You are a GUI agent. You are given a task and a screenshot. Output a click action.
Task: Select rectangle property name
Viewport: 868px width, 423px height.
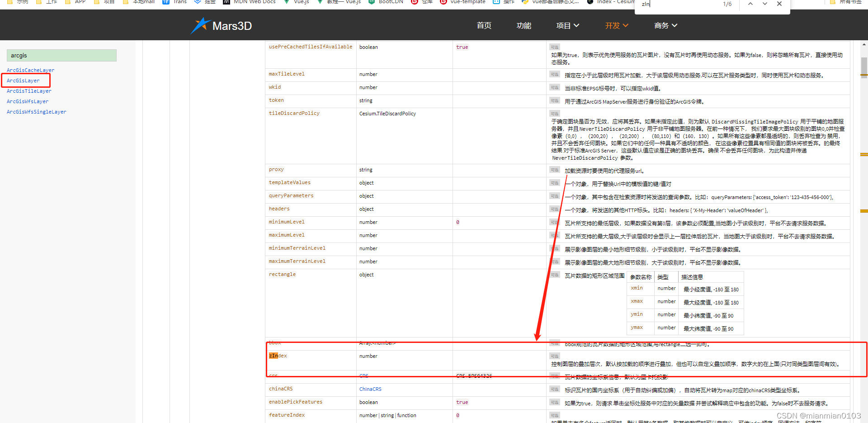tap(282, 274)
